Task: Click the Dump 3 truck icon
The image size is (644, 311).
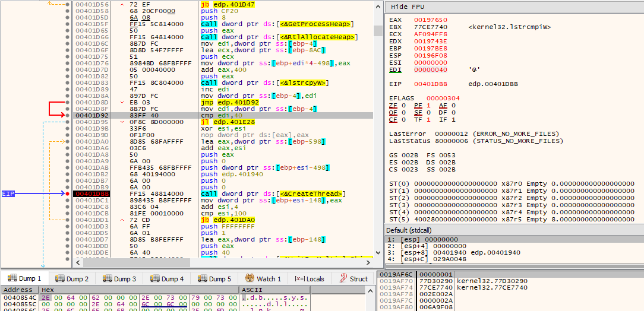Action: coord(107,278)
